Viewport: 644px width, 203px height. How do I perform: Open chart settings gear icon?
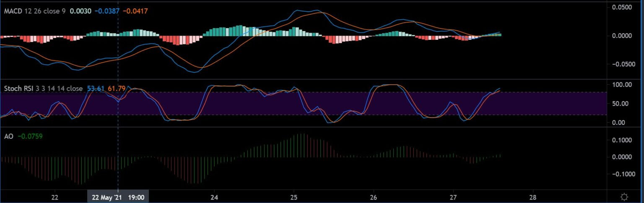624,197
